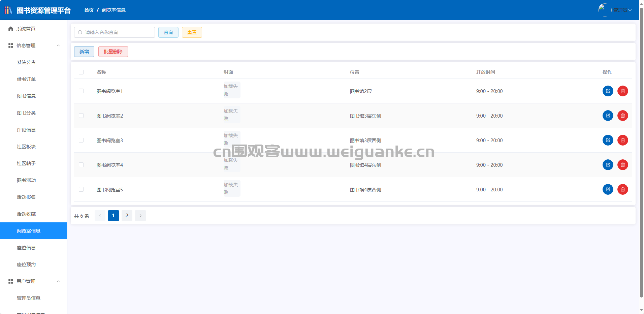
Task: Click the 图书馆3层东侧 location cell
Action: 365,116
